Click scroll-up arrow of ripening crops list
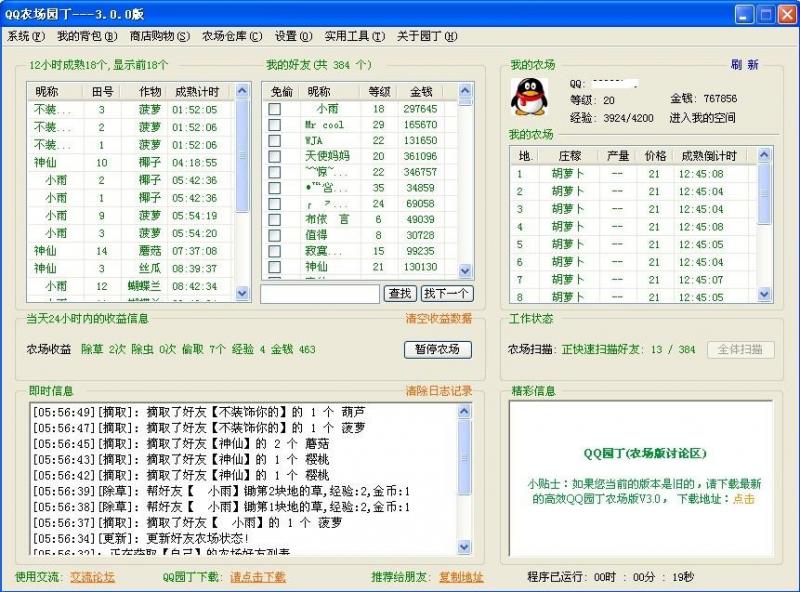The height and width of the screenshot is (592, 800). [242, 91]
